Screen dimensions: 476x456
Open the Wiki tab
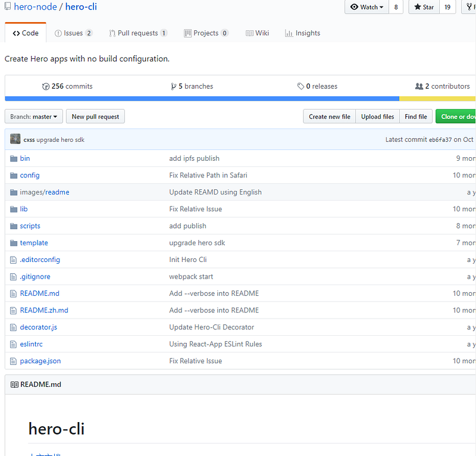pyautogui.click(x=258, y=33)
